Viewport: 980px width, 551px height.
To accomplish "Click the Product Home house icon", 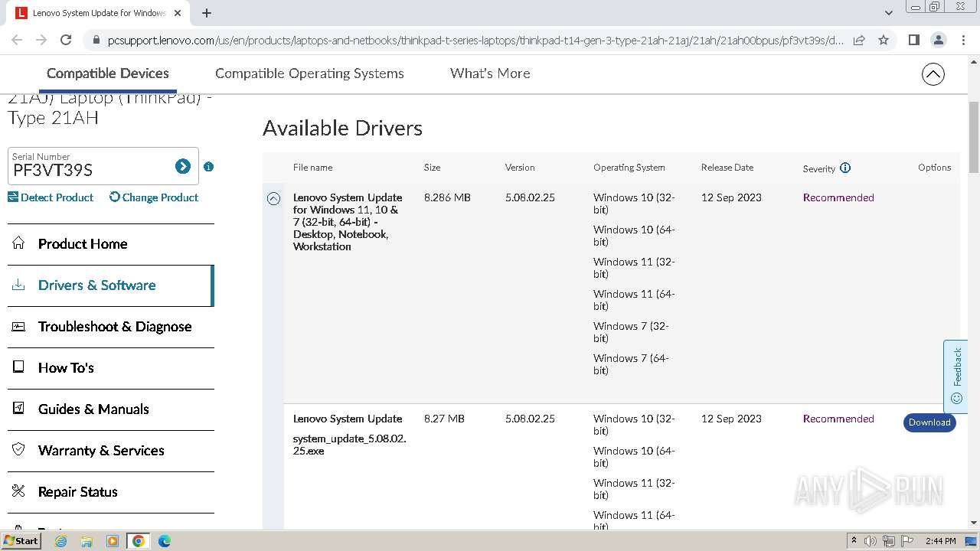I will pyautogui.click(x=18, y=243).
